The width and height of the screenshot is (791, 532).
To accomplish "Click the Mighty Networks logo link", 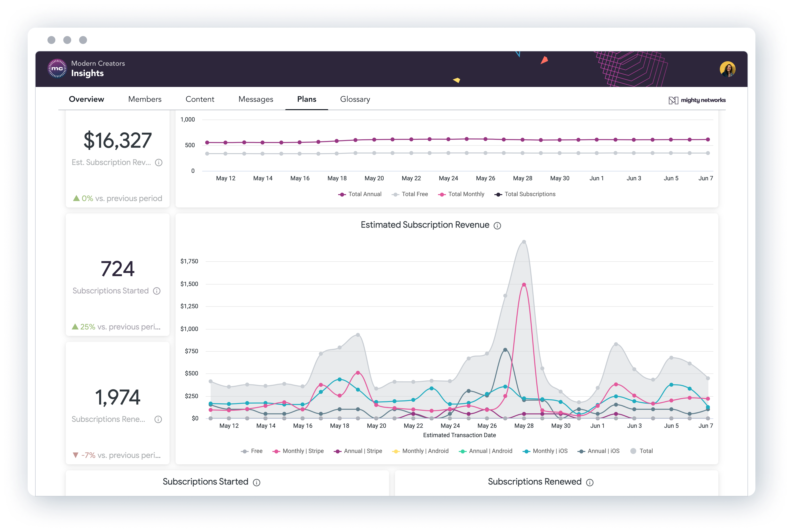I will tap(697, 100).
